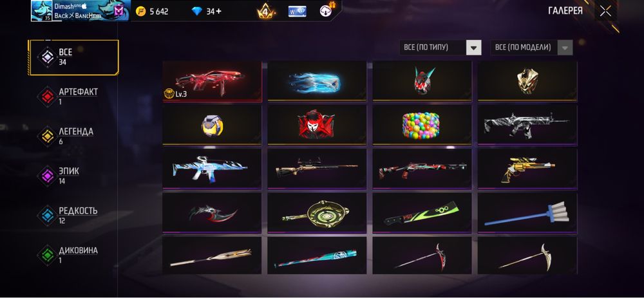Tap the blue diamond currency icon
The image size is (644, 298).
click(196, 12)
